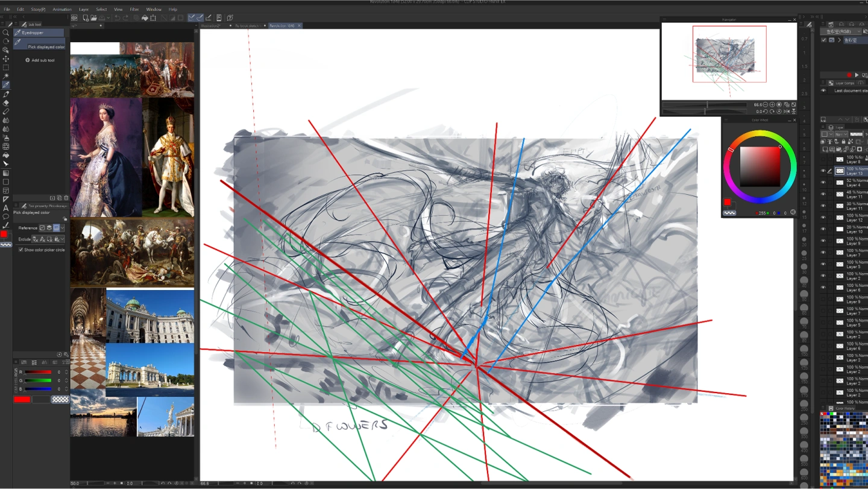Click the New document icon
Viewport: 868px width, 489px height.
86,17
